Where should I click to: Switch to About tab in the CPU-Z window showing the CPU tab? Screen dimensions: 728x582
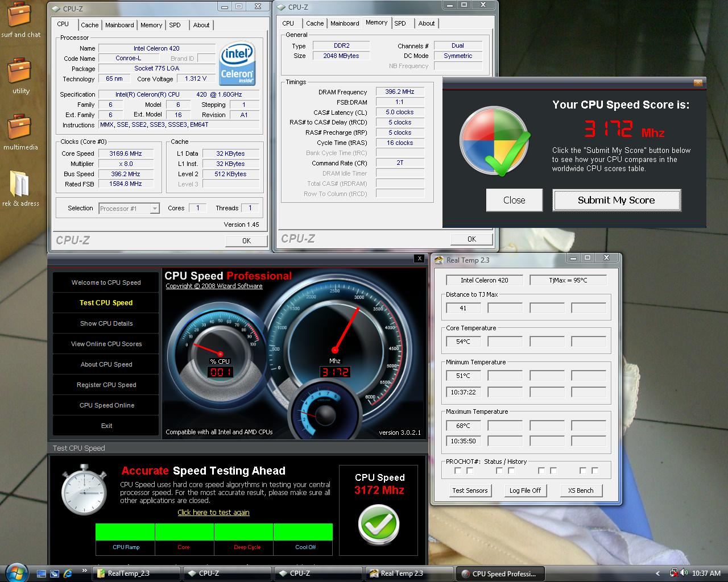(x=201, y=25)
